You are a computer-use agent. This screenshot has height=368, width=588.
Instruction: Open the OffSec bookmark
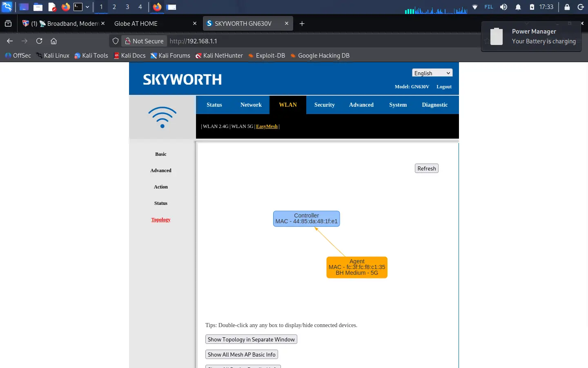(x=18, y=56)
